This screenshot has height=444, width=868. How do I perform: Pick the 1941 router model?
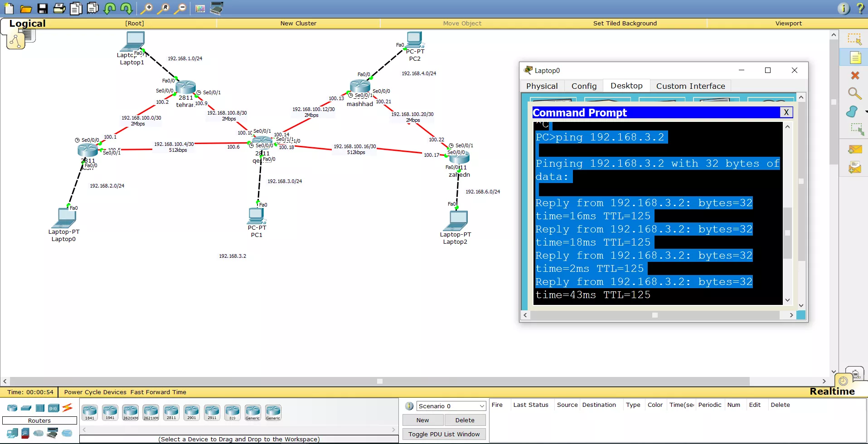click(x=110, y=412)
